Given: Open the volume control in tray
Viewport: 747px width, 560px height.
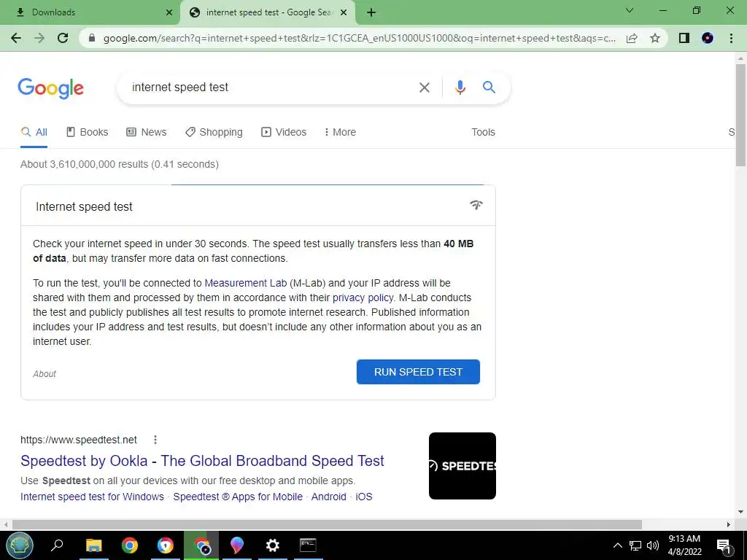Looking at the screenshot, I should [x=653, y=545].
